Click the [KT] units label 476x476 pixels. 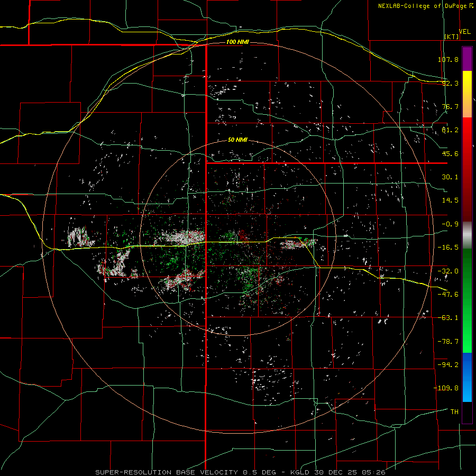[452, 36]
